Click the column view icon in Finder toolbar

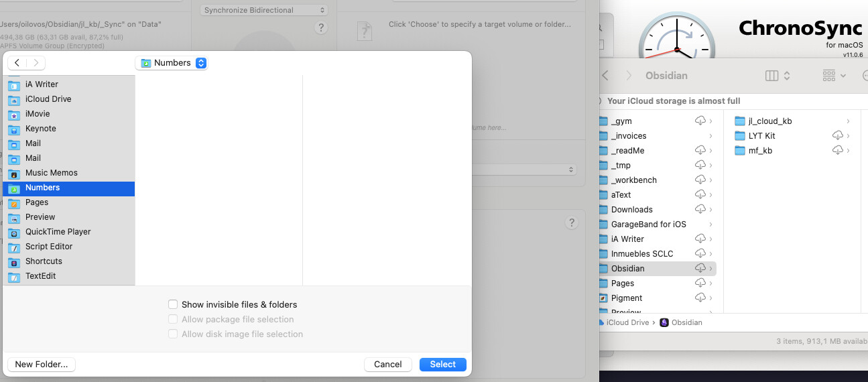pyautogui.click(x=771, y=76)
